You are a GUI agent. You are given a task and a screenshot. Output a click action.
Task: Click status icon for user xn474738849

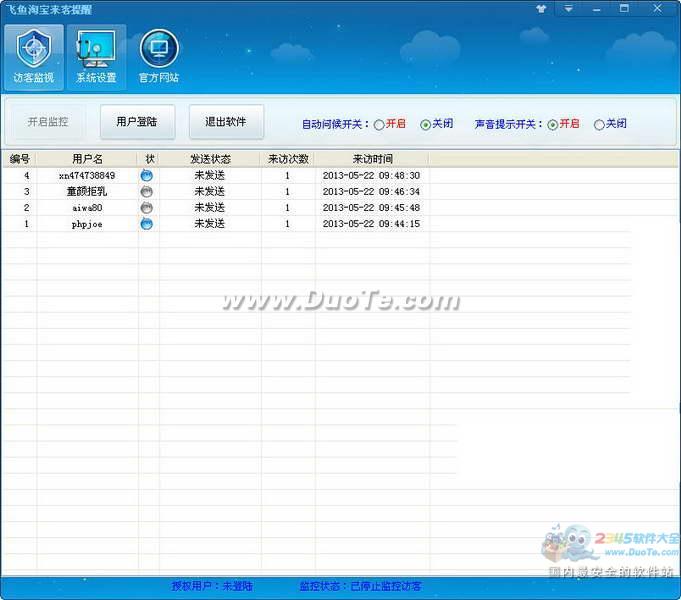(147, 176)
